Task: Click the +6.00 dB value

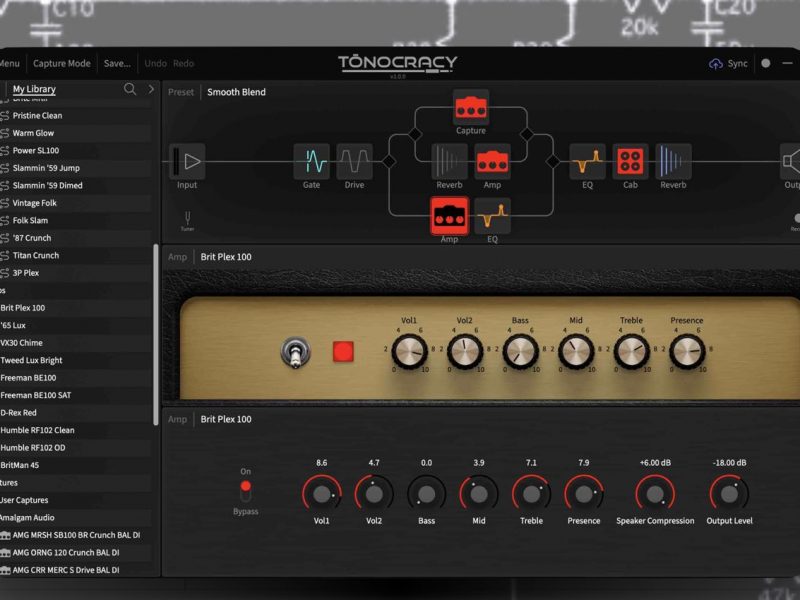Action: tap(655, 463)
